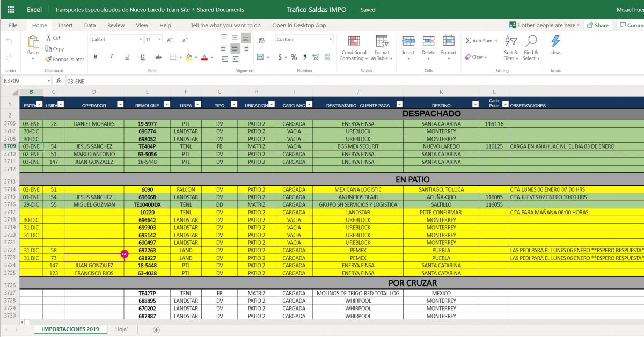Viewport: 644px width, 337px height.
Task: Click the Copy button
Action: click(x=55, y=49)
